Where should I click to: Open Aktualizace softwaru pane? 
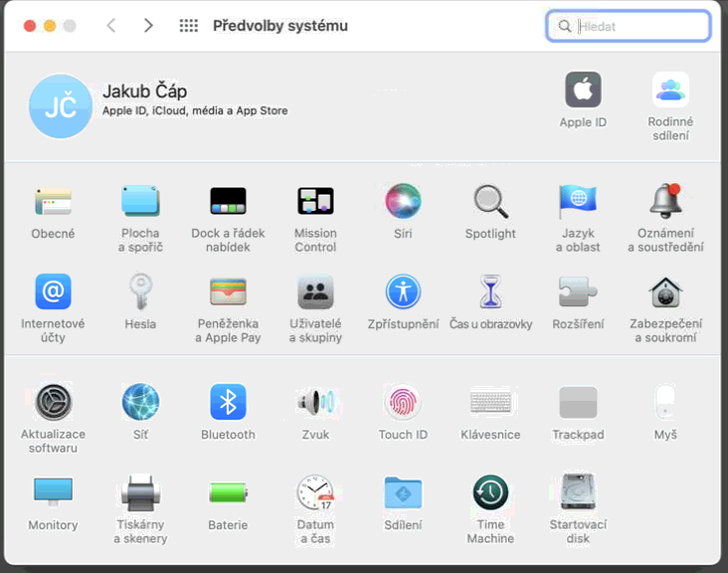[x=53, y=402]
